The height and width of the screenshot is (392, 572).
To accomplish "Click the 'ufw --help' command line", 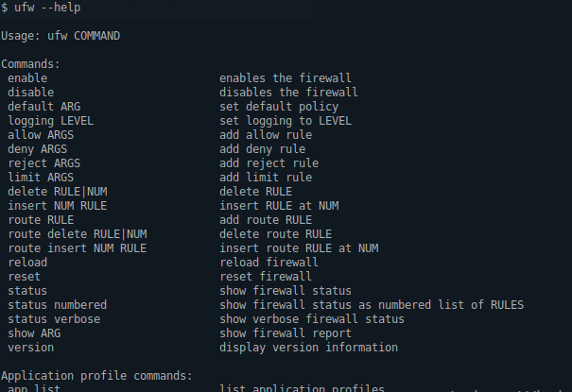I will pos(41,8).
